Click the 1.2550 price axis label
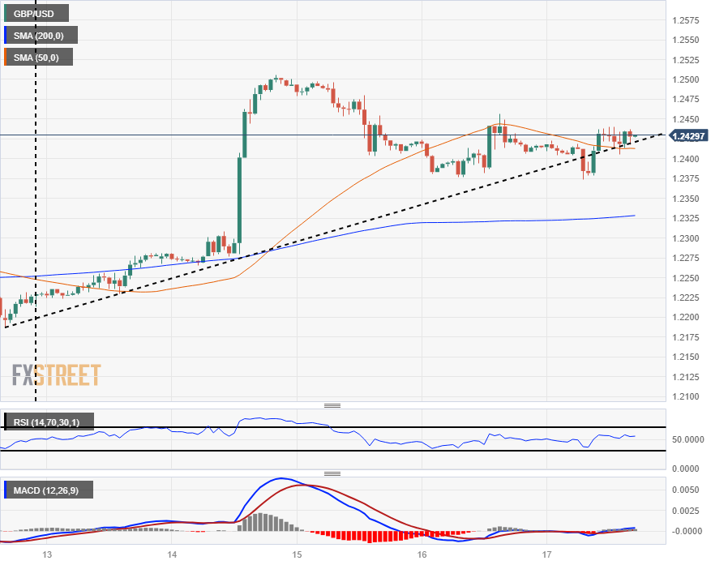 point(686,40)
